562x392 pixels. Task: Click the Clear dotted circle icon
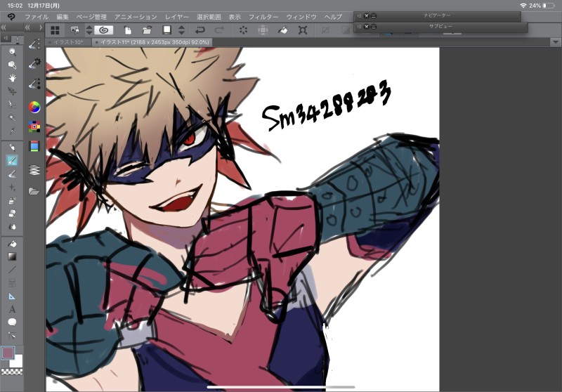click(x=243, y=30)
